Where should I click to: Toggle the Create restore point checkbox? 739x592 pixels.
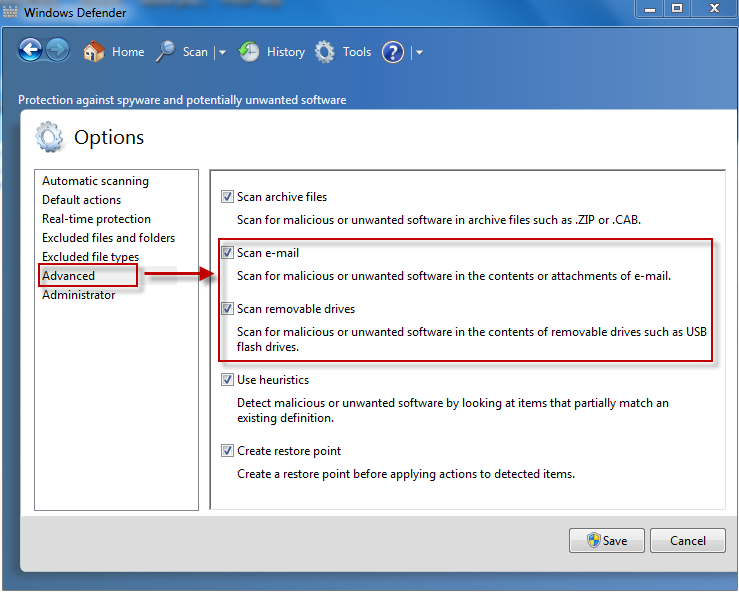pyautogui.click(x=227, y=451)
